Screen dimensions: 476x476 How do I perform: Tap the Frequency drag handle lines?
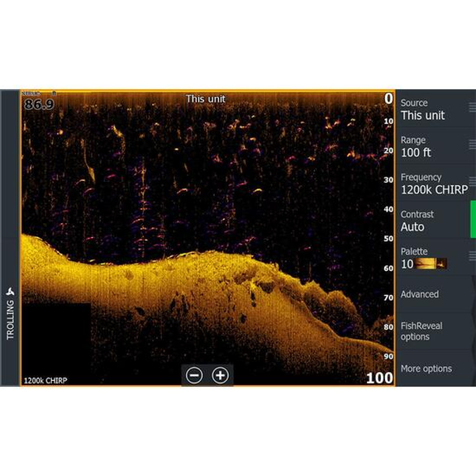[x=472, y=181]
